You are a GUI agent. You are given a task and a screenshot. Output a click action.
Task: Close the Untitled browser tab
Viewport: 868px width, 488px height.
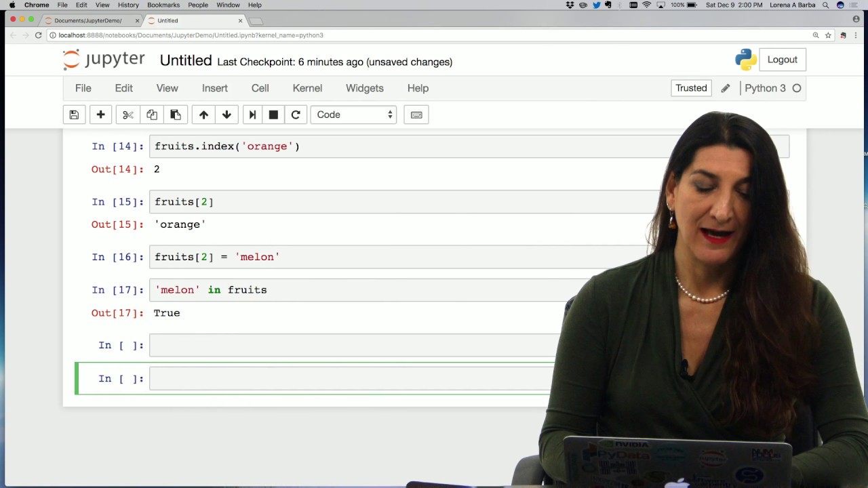(240, 20)
